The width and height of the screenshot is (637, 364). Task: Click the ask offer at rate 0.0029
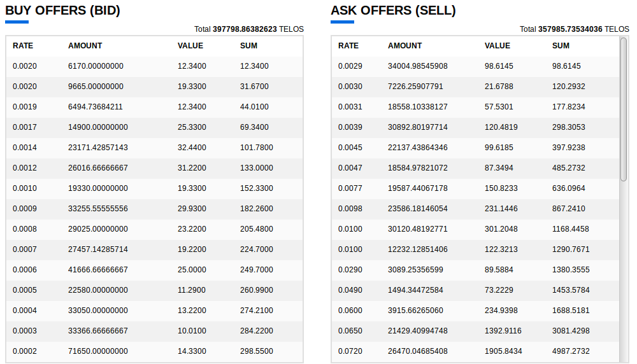click(x=475, y=67)
